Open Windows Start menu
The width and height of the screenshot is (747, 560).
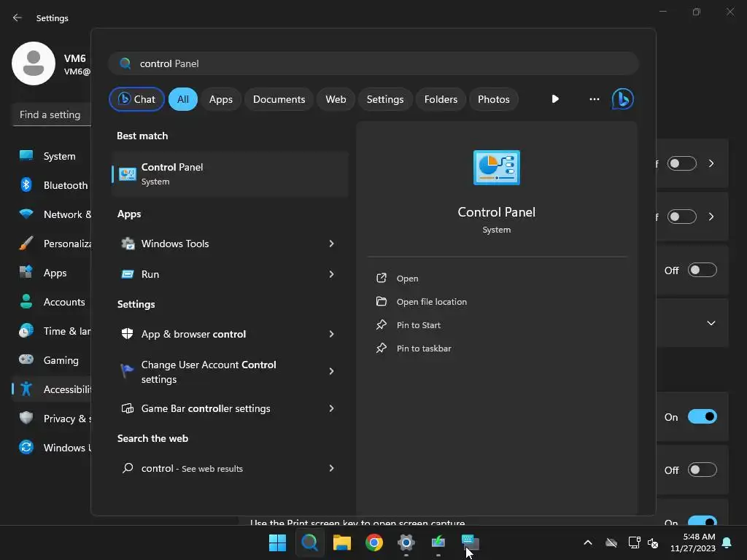coord(277,542)
